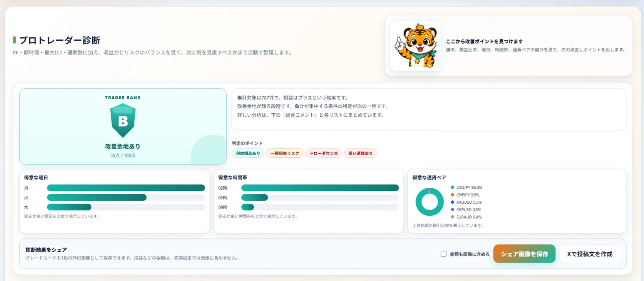The width and height of the screenshot is (644, 281).
Task: Click 上位銘柄の取引比率を表示しています note
Action: pyautogui.click(x=448, y=225)
